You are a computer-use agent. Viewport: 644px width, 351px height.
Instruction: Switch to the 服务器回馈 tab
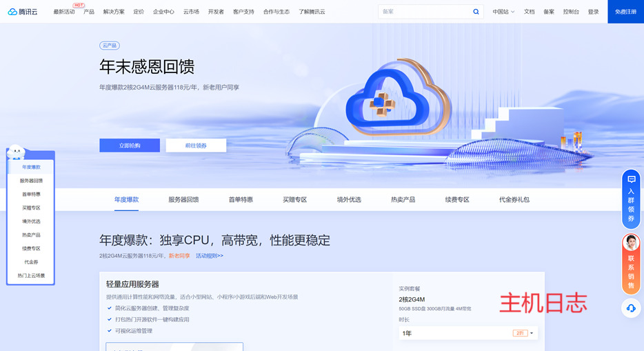tap(183, 199)
